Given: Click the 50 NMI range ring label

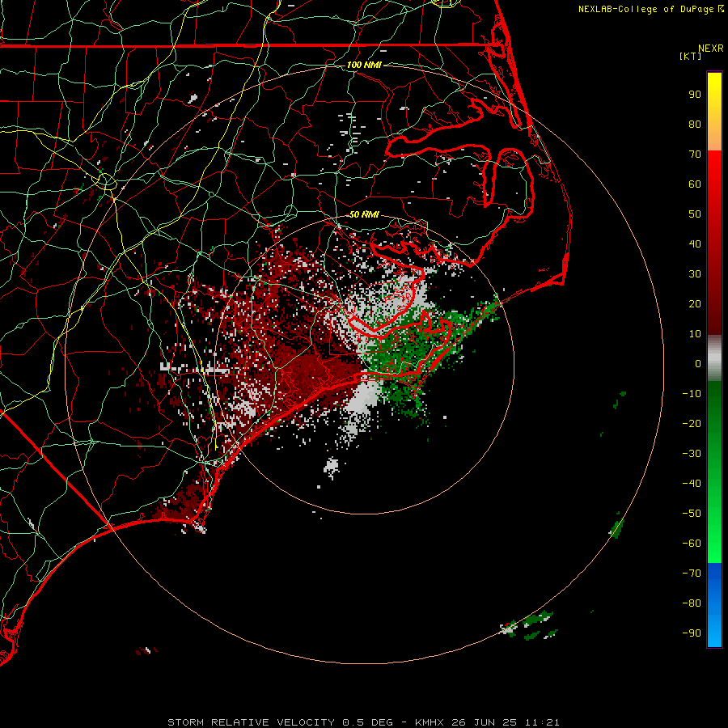Looking at the screenshot, I should (364, 214).
